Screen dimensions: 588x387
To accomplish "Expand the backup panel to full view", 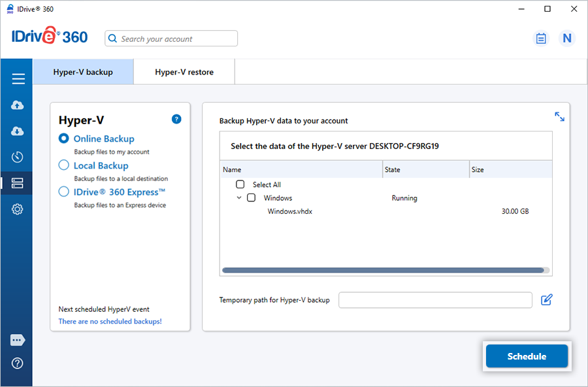I will (559, 116).
